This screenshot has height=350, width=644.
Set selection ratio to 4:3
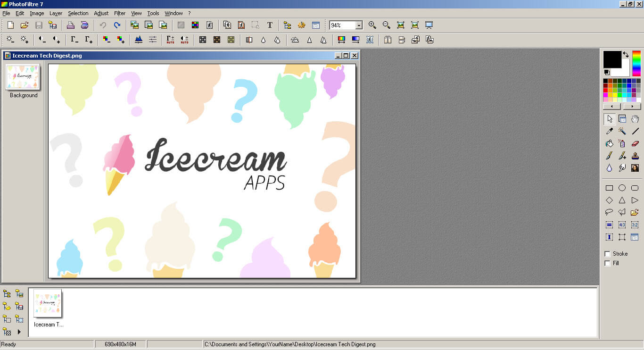[x=622, y=225]
